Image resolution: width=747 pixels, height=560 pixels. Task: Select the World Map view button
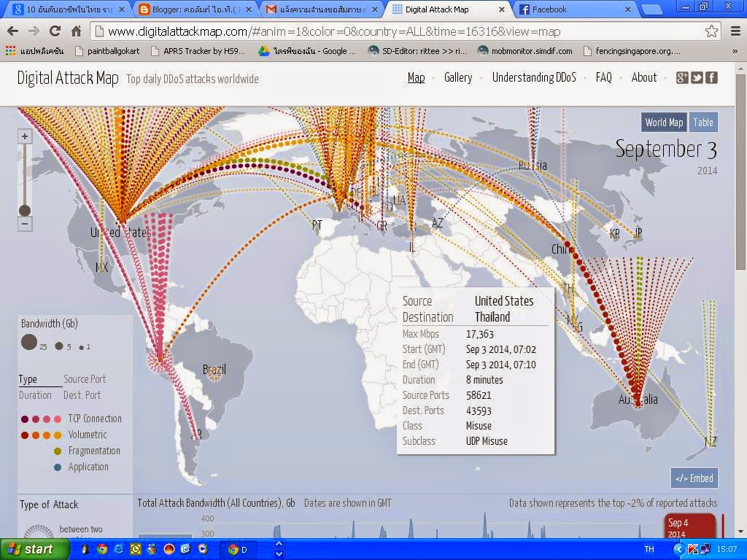664,122
